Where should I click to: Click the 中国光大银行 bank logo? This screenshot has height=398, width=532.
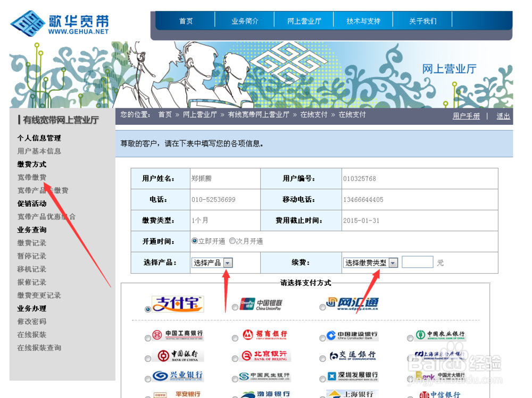point(440,376)
